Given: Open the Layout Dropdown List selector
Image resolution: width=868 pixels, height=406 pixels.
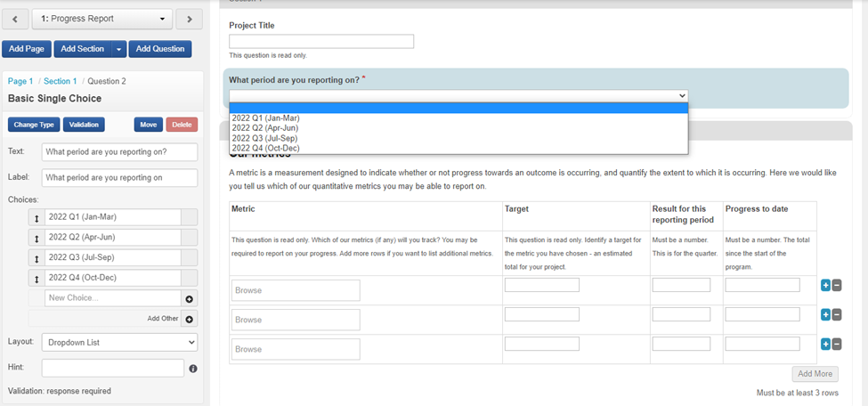Looking at the screenshot, I should click(119, 343).
